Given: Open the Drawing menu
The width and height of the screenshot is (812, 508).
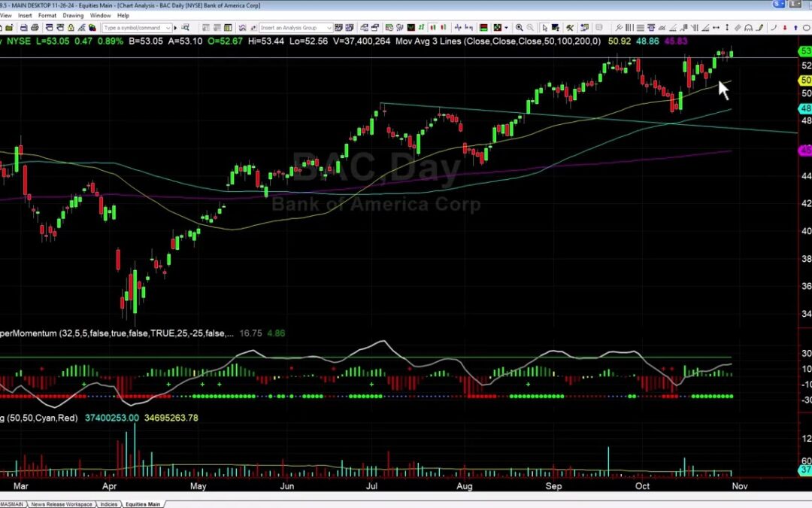Looking at the screenshot, I should [x=73, y=15].
